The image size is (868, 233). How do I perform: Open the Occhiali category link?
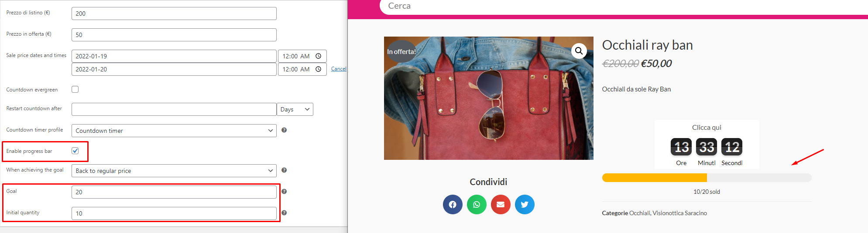coord(639,213)
